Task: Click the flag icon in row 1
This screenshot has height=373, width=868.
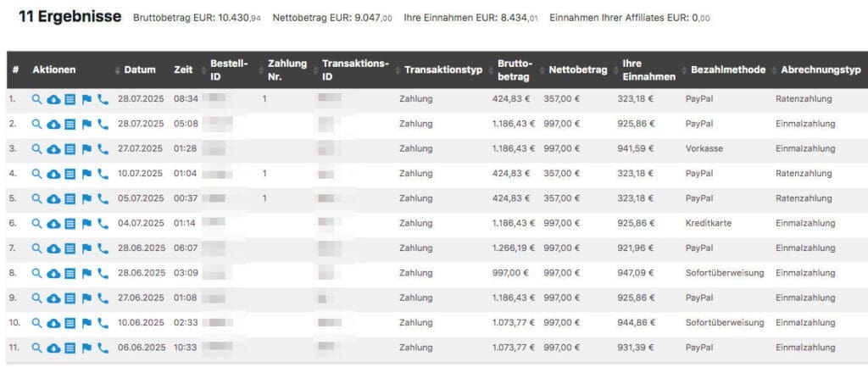Action: coord(86,99)
